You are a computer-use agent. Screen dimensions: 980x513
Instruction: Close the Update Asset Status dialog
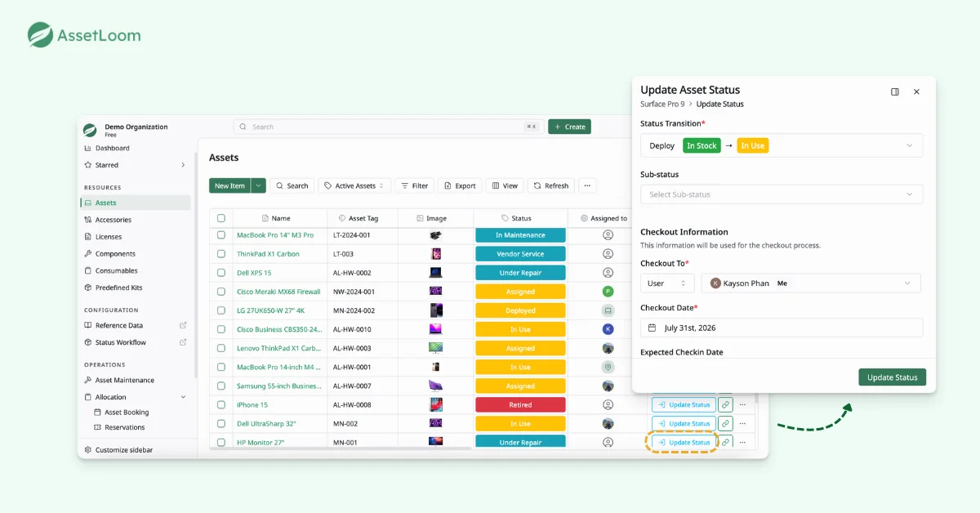[x=916, y=91]
